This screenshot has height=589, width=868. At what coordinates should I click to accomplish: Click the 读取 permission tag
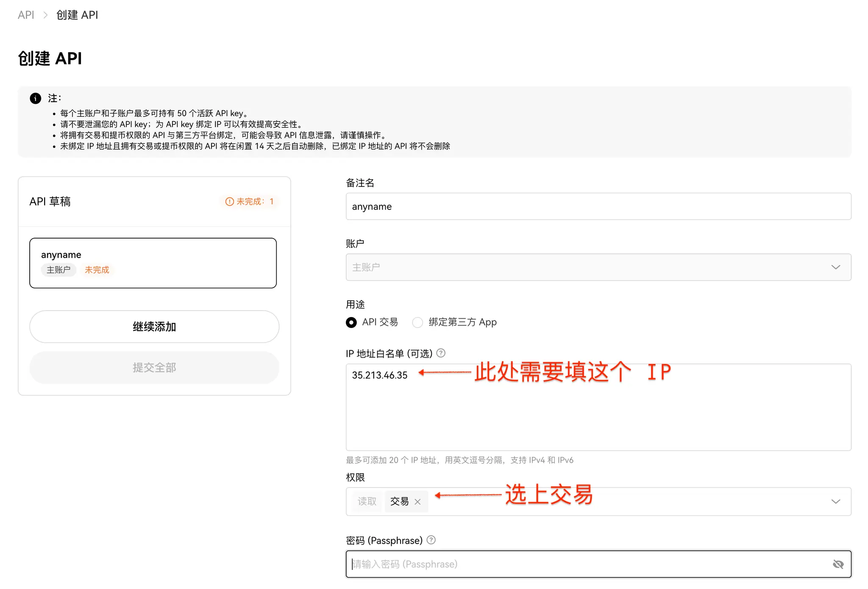click(x=366, y=501)
